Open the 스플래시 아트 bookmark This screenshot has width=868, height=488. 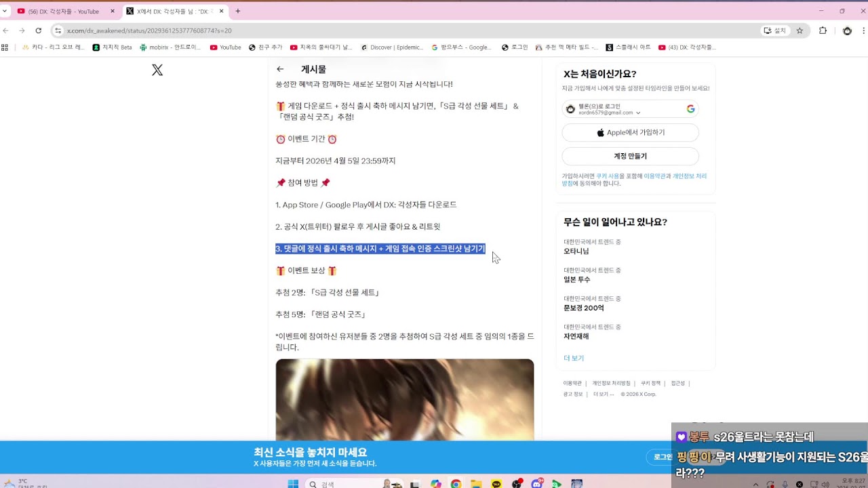(x=628, y=47)
